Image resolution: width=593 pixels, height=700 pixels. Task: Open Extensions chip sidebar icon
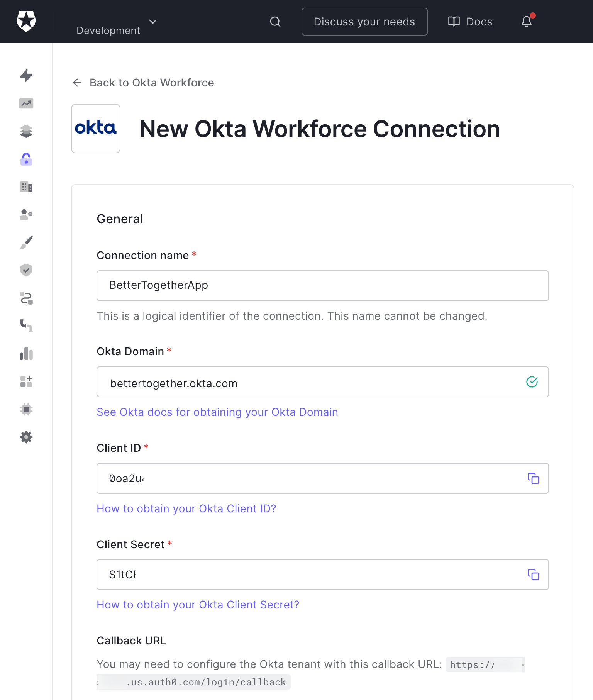click(26, 409)
